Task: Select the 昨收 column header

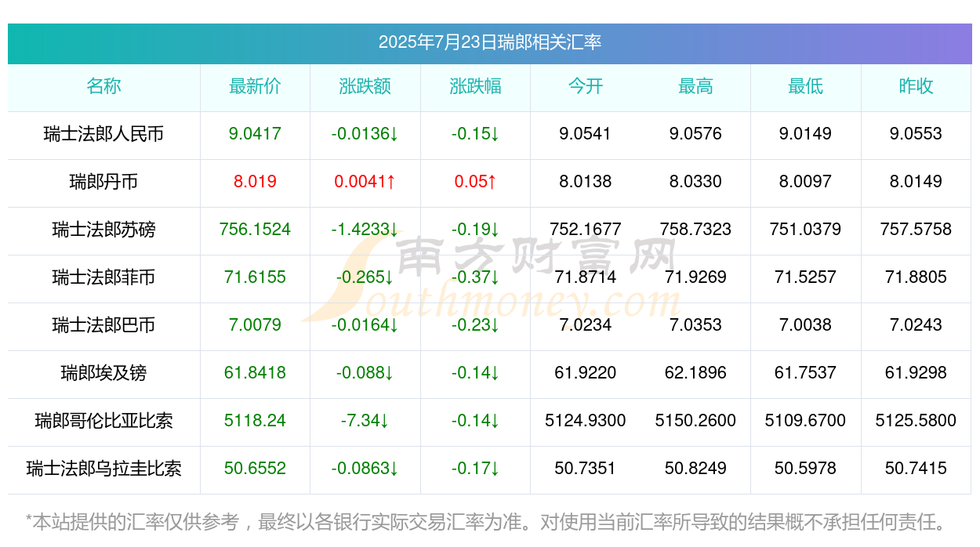Action: pos(916,86)
